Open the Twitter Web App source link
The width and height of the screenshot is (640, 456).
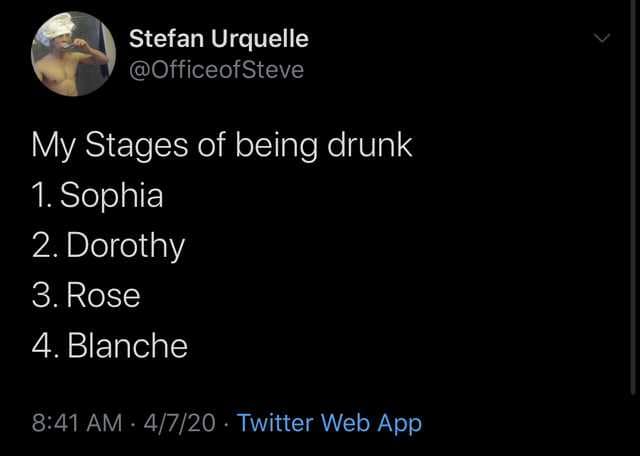[329, 423]
